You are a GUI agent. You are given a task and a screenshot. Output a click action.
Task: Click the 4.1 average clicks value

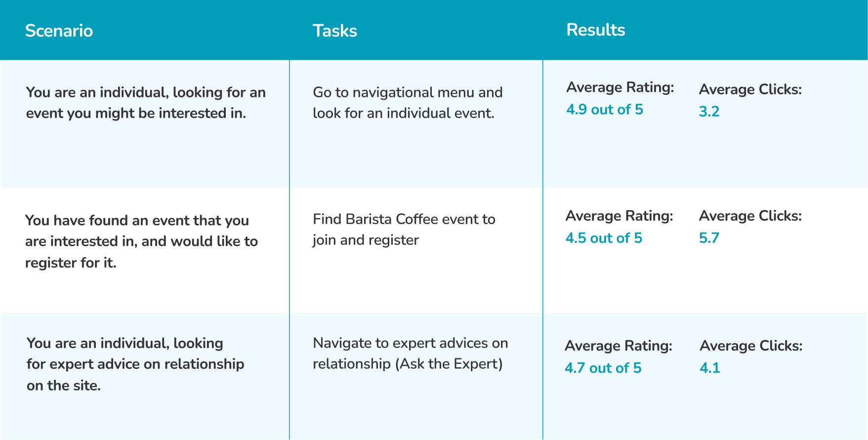tap(710, 368)
